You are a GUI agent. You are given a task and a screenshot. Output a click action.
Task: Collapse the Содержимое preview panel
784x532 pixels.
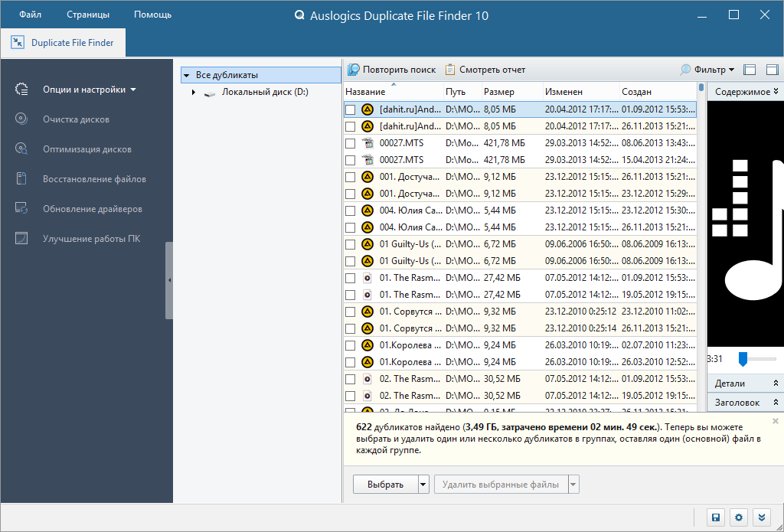click(x=776, y=92)
